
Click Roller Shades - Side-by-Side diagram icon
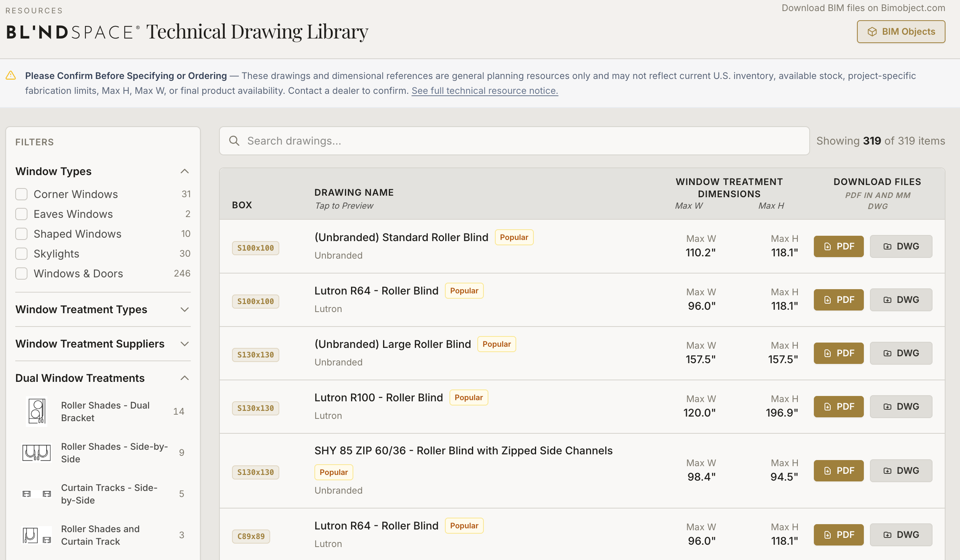point(37,452)
